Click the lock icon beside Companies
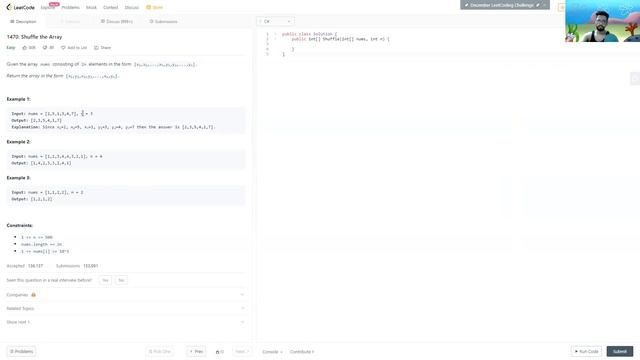Viewport: 640px width, 360px height. (x=33, y=295)
